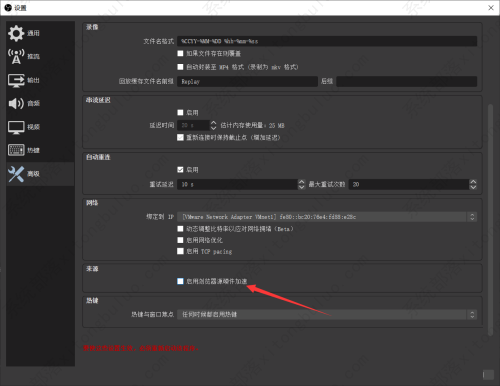Click the 延迟时间 20 s delay field
Image resolution: width=500 pixels, height=386 pixels.
(x=194, y=125)
